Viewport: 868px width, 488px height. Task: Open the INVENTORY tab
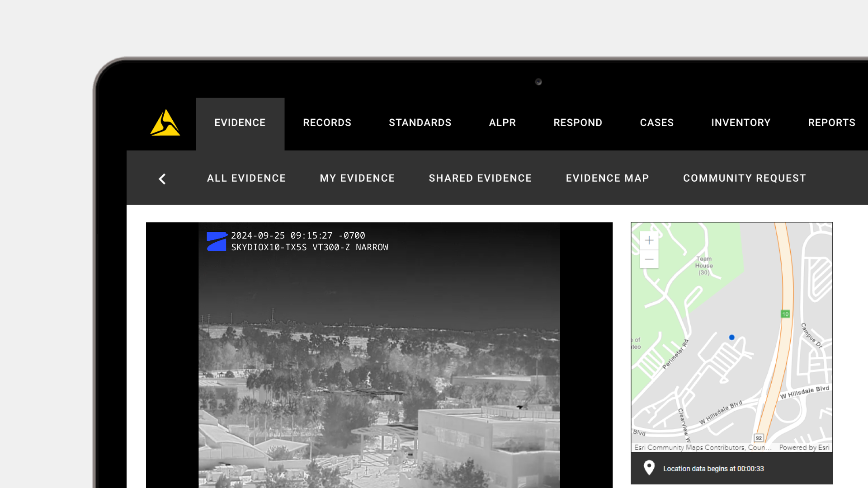(741, 122)
